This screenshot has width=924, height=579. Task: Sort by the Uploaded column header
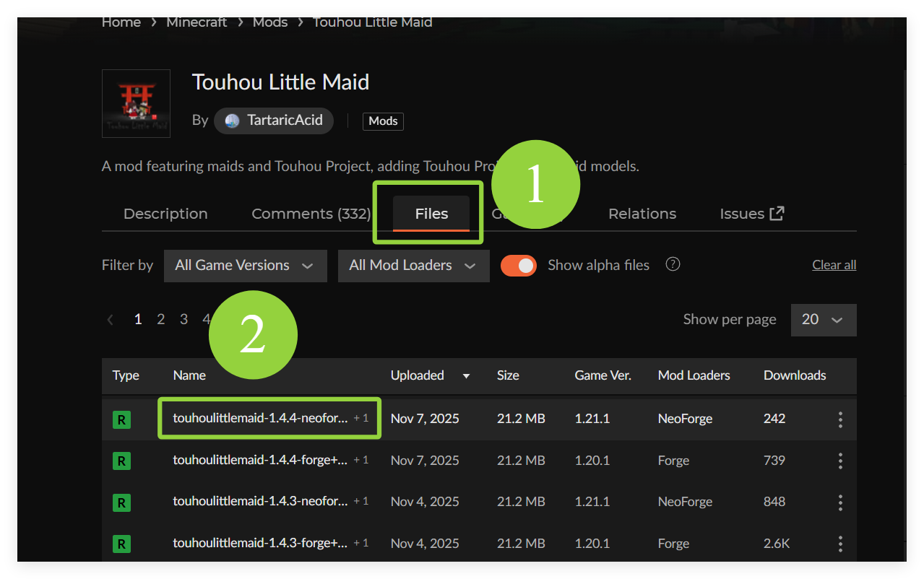click(x=418, y=375)
